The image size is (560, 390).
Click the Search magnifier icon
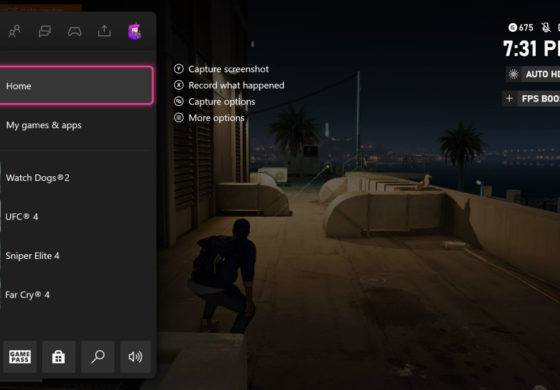coord(98,356)
